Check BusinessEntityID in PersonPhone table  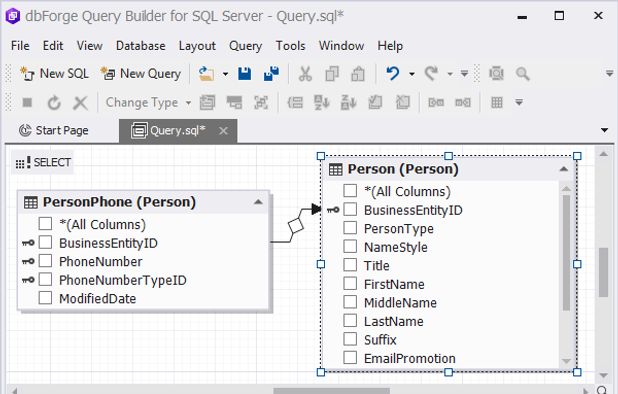(x=45, y=242)
